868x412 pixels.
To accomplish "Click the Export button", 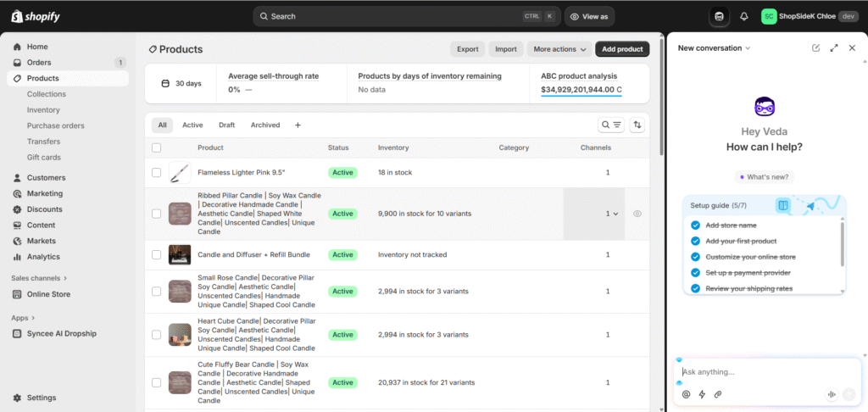I will pos(468,49).
